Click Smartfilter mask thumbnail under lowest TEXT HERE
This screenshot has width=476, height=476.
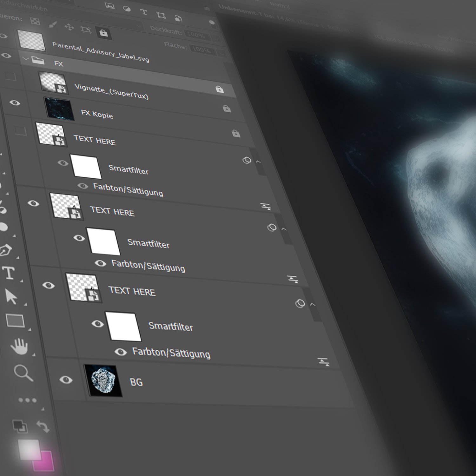[123, 326]
